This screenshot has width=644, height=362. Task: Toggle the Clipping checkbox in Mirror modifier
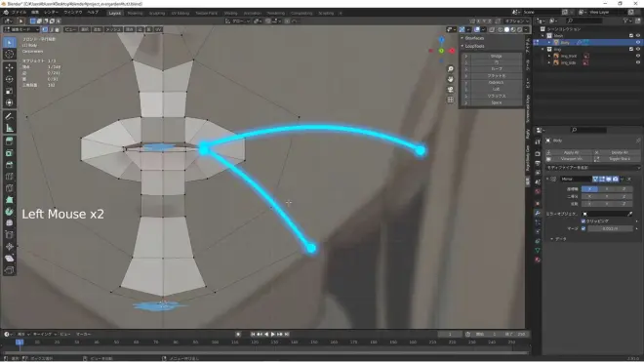(584, 221)
